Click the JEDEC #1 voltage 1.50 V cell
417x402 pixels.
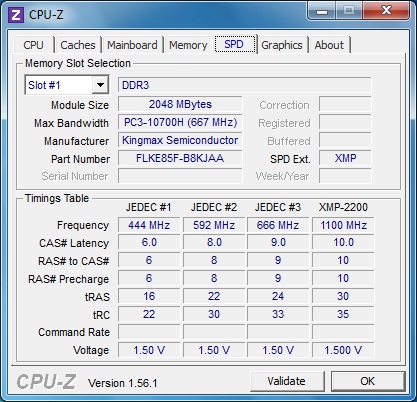(149, 350)
